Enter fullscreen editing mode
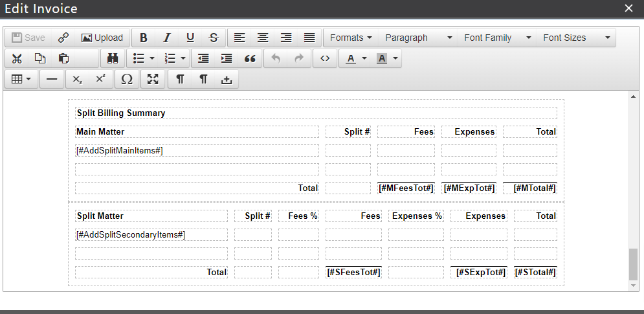 (153, 79)
